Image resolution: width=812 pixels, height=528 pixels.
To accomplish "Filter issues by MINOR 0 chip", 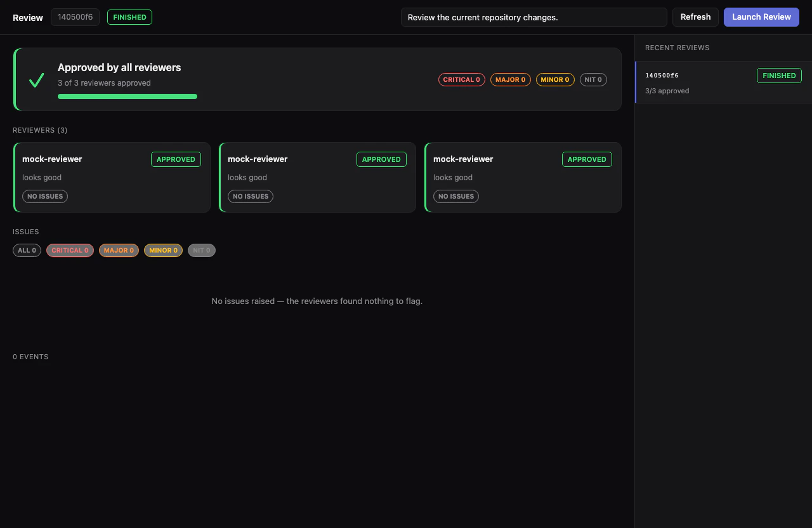I will coord(163,250).
